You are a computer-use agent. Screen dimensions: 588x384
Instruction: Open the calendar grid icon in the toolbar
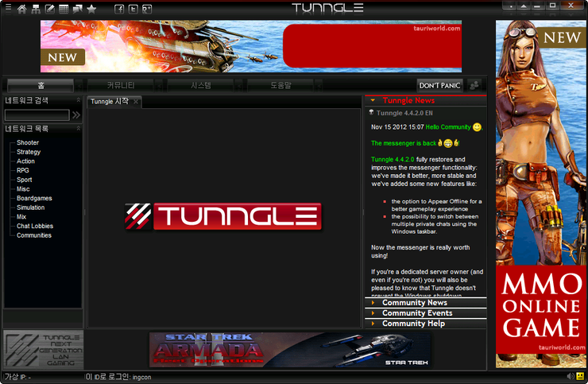click(64, 9)
